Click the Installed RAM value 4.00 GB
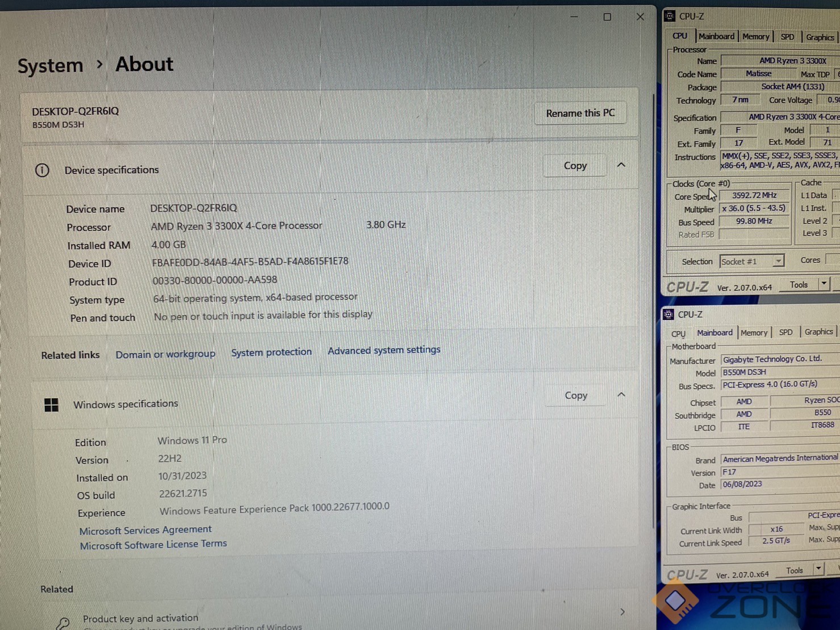Screen dimensions: 840x630 point(169,245)
